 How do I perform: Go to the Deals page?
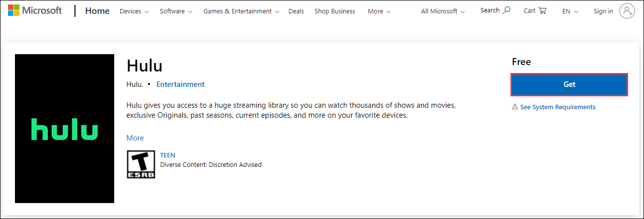296,11
